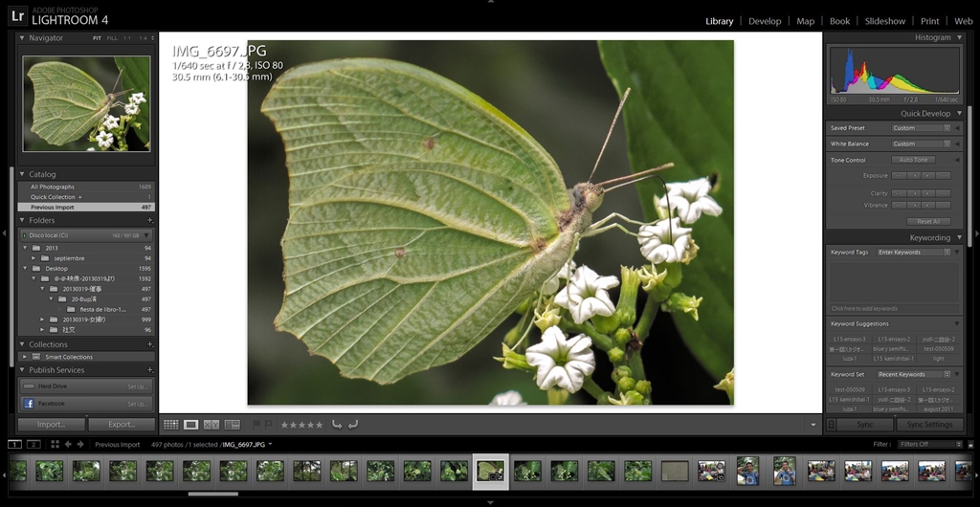Flag photo as picked with the flag icon
The width and height of the screenshot is (980, 507).
(x=256, y=424)
